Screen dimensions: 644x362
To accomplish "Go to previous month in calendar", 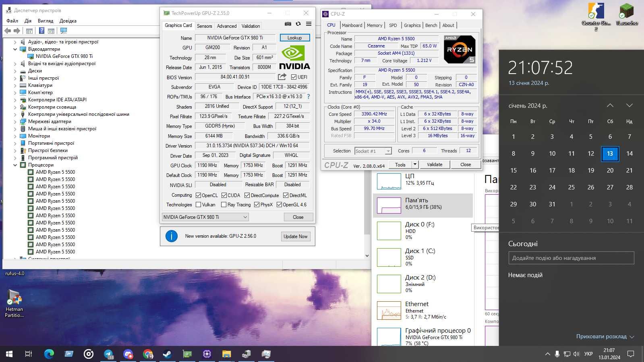I will coord(610,105).
